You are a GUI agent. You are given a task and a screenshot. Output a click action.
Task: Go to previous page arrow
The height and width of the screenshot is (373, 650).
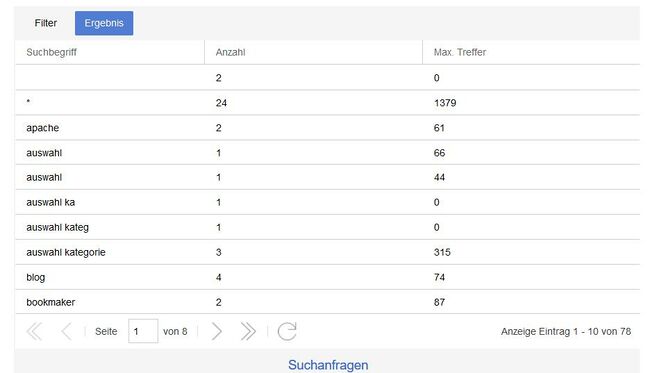point(66,332)
